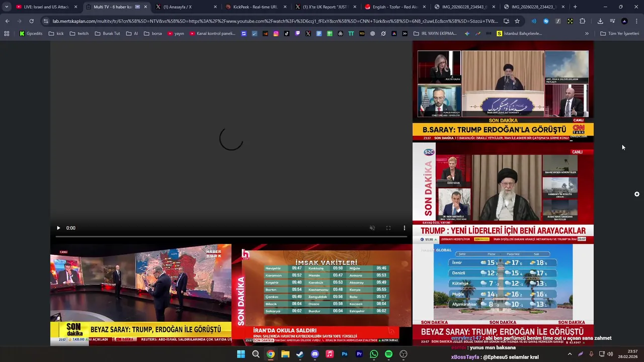
Task: Enter fullscreen on the main video
Action: [x=388, y=228]
